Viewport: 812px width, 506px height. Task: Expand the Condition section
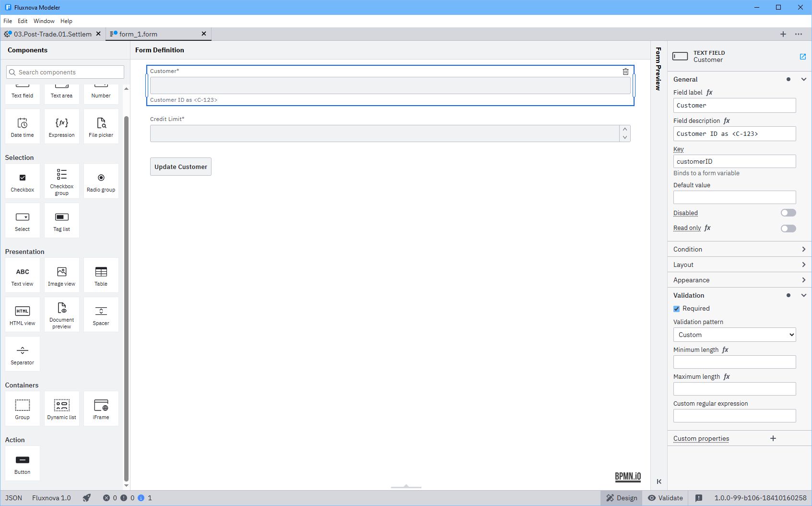click(x=739, y=249)
